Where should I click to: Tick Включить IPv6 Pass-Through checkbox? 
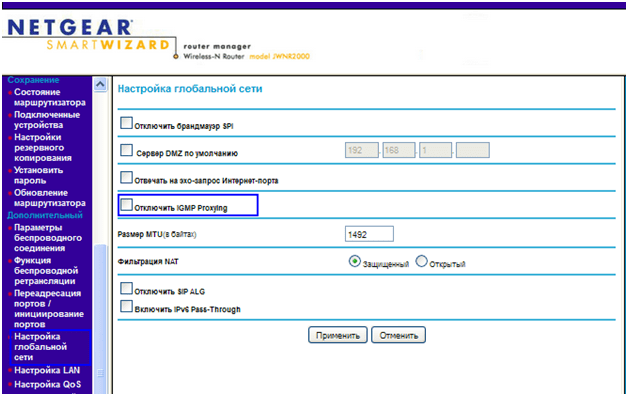point(126,306)
